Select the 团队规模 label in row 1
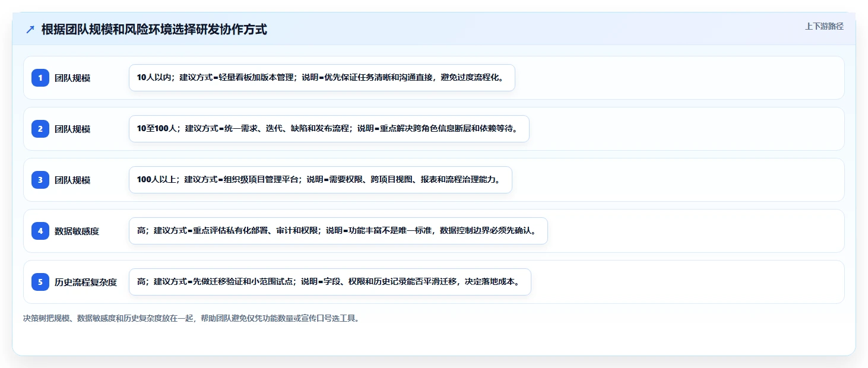Screen dimensions: 868x368 click(x=72, y=78)
